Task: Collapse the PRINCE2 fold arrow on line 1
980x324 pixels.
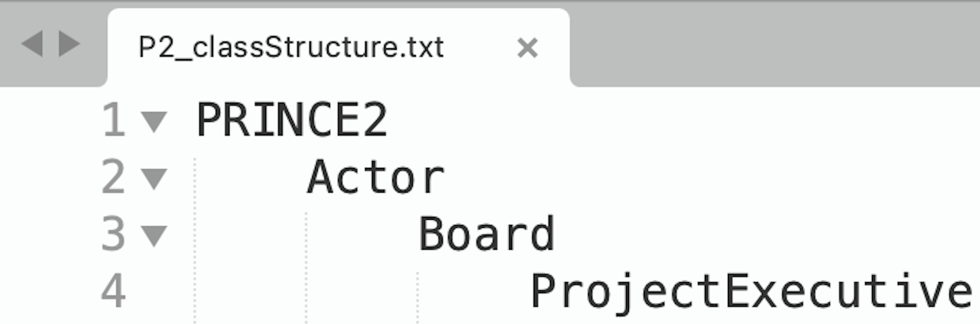Action: (154, 121)
